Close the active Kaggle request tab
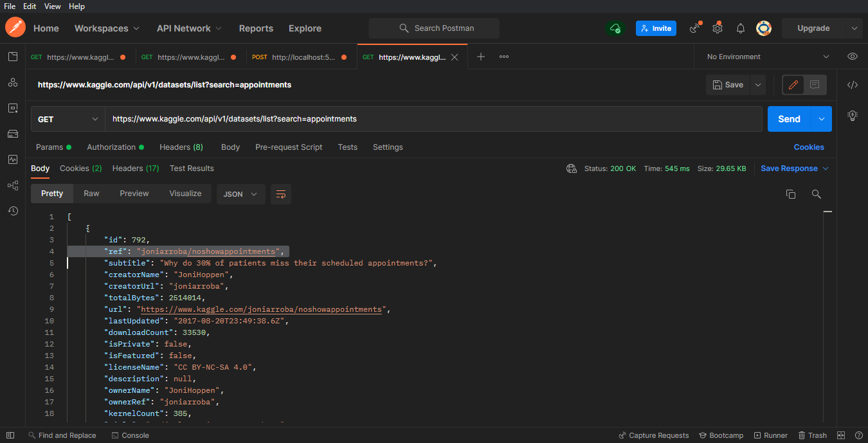This screenshot has width=868, height=443. point(455,57)
